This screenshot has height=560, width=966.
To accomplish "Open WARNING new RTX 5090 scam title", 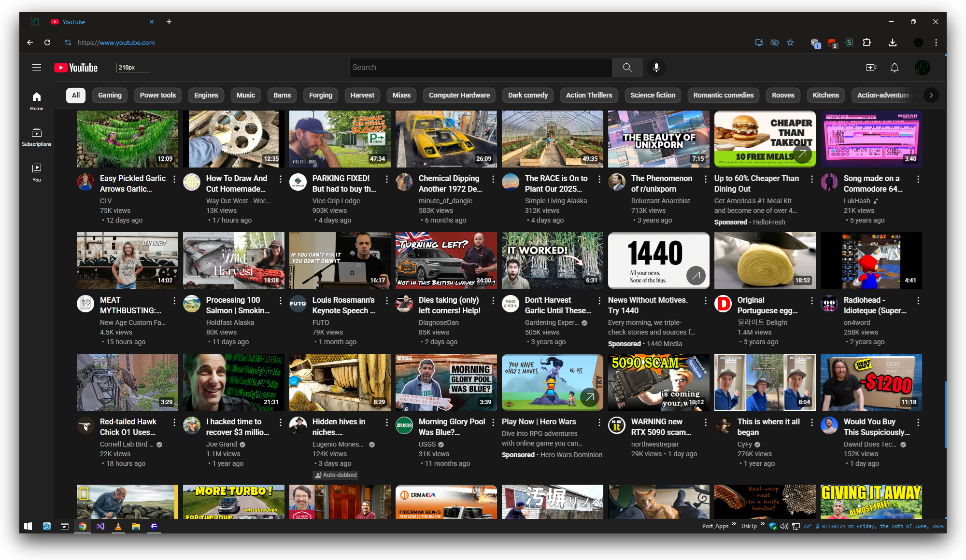I will click(661, 427).
